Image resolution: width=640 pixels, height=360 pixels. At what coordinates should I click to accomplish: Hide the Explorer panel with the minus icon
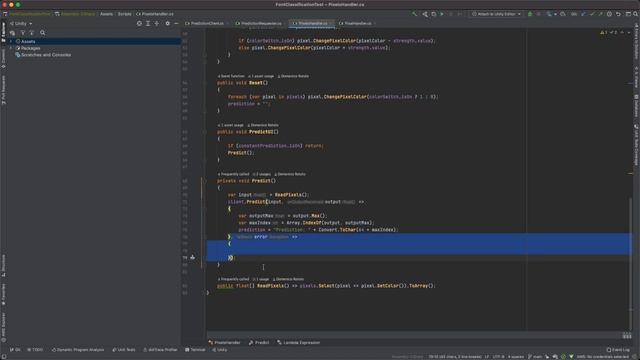pyautogui.click(x=176, y=24)
